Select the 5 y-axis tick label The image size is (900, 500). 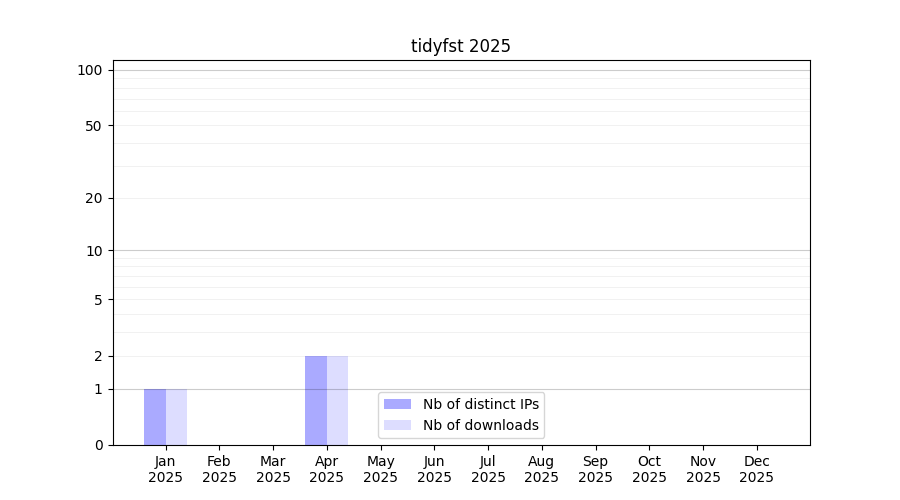[x=98, y=300]
